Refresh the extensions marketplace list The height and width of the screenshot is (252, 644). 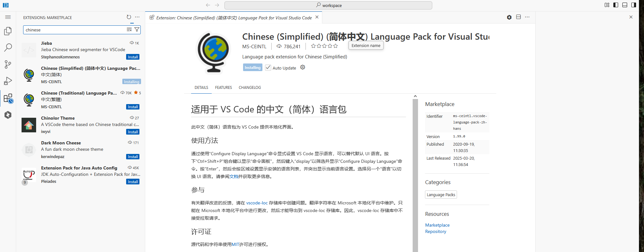coord(129,17)
